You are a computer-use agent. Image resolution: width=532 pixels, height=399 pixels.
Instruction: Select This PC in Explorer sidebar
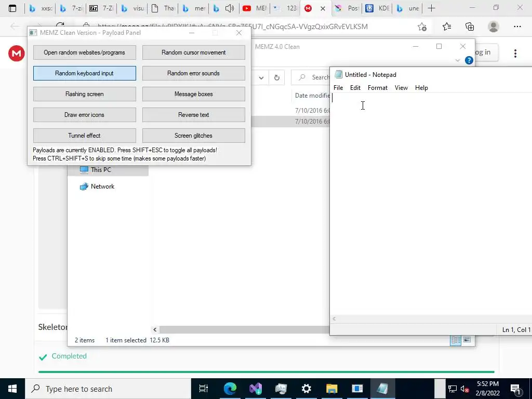[100, 170]
